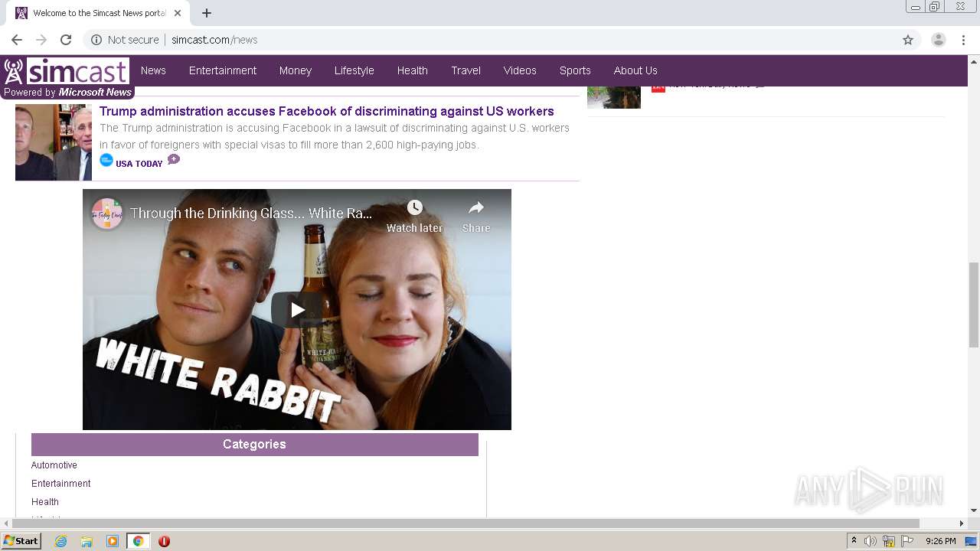Select Lifestyle in the navigation bar
The width and height of the screenshot is (980, 551).
coord(354,70)
